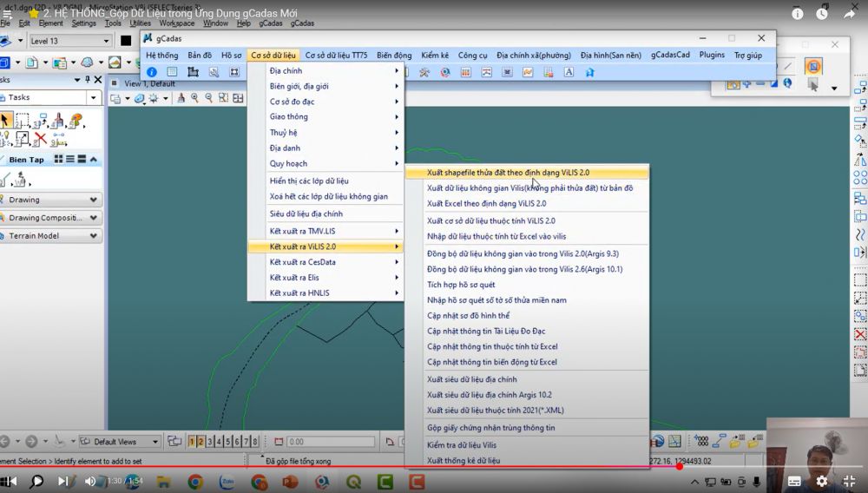Toggle view number 8 button
The image size is (868, 493).
[255, 442]
